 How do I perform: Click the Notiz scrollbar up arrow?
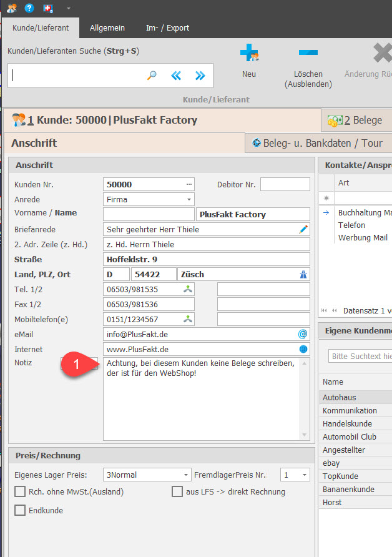(304, 363)
